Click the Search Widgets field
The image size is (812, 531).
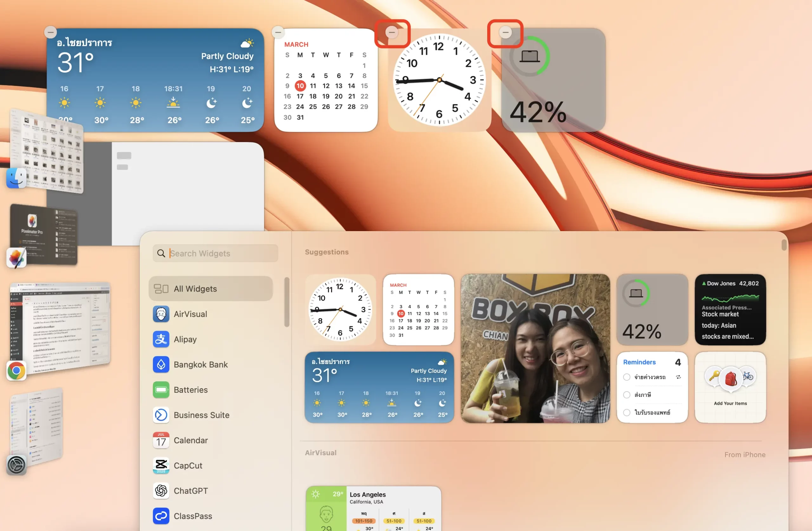218,253
